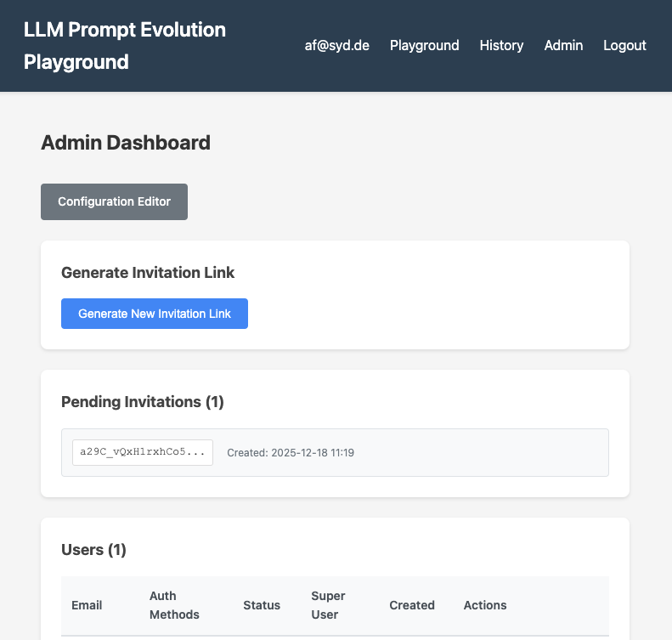Click the LLM Prompt Evolution Playground title
This screenshot has height=640, width=672.
point(125,46)
